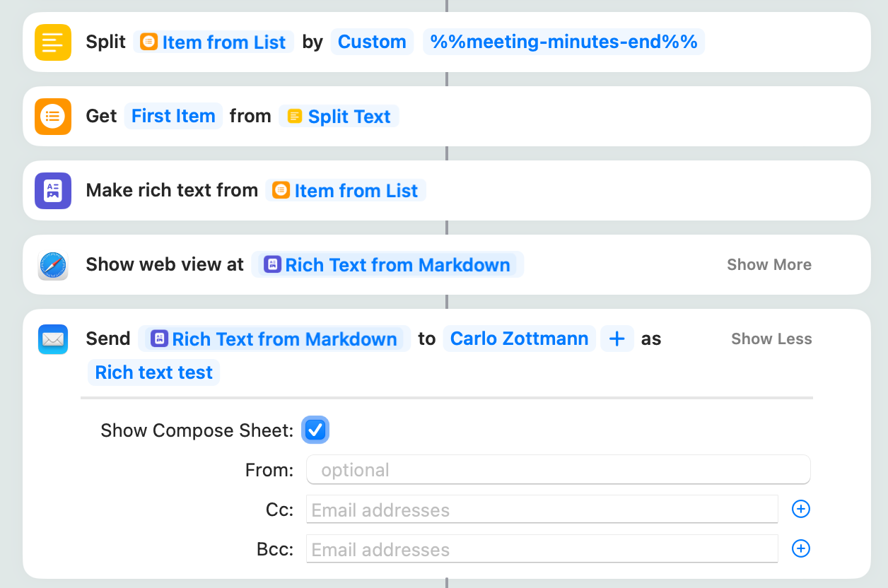Click the Safari Show web view icon
The height and width of the screenshot is (588, 888).
[53, 265]
